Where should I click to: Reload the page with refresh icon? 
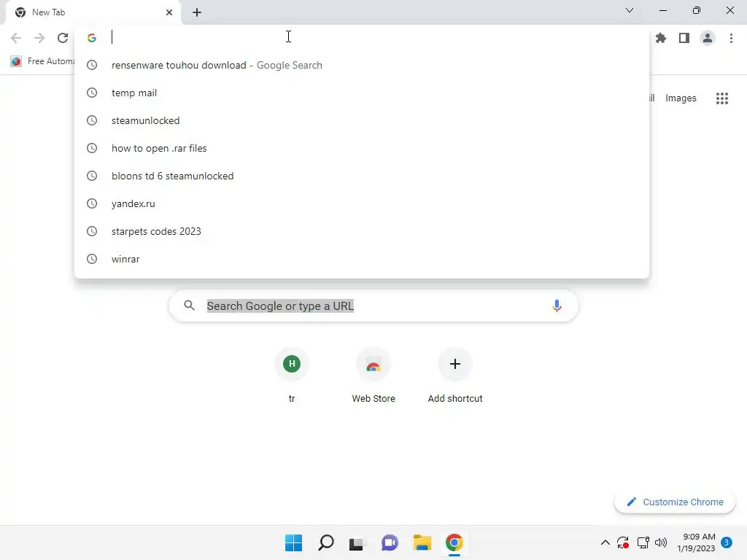coord(63,38)
